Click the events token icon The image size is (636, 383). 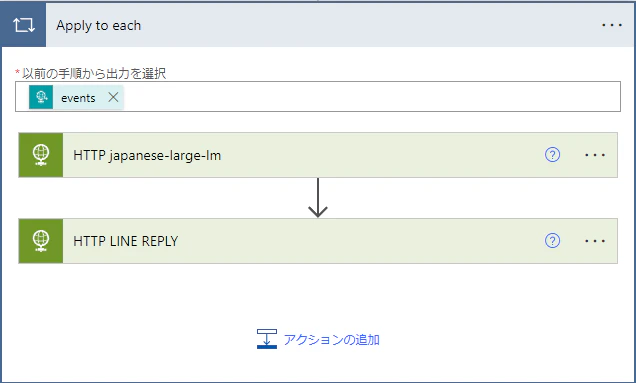pos(41,97)
